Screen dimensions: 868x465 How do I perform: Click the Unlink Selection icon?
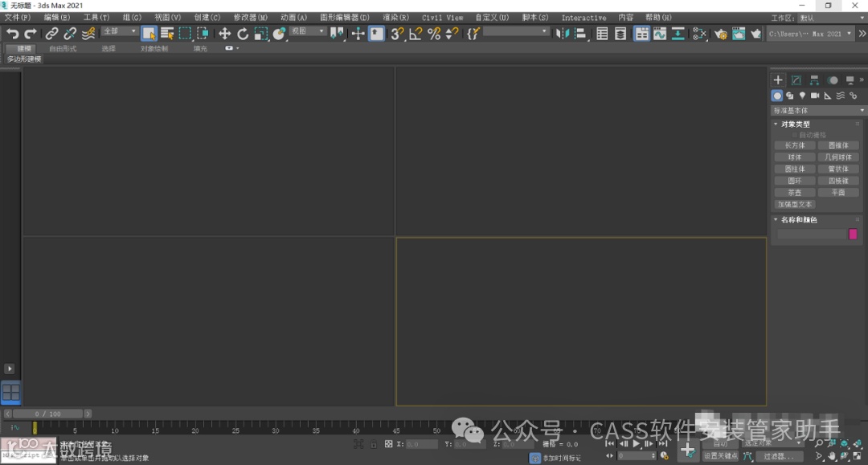pyautogui.click(x=70, y=34)
